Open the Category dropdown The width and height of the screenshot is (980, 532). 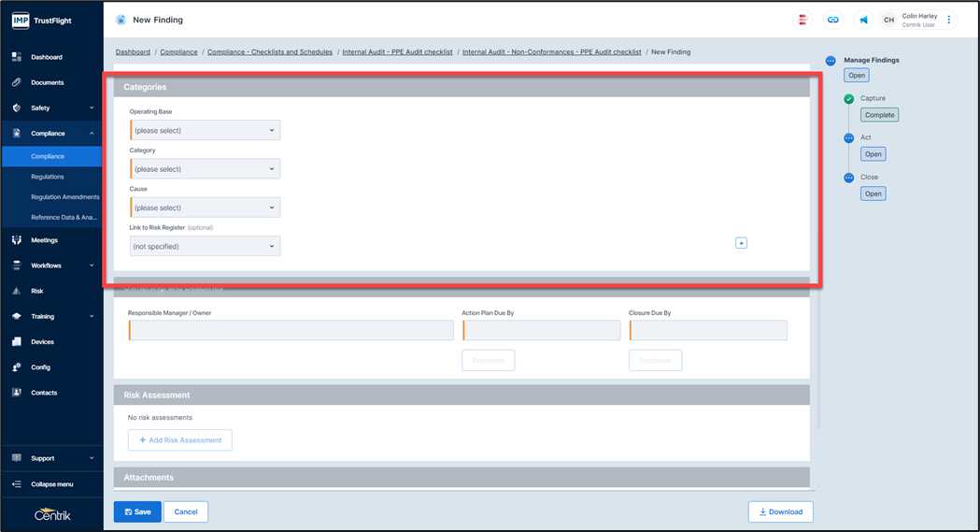click(x=205, y=169)
